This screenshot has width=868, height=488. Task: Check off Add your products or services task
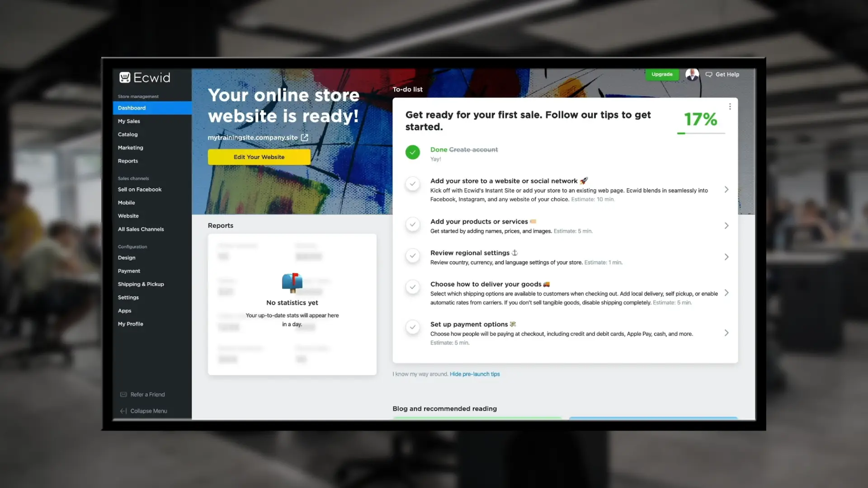tap(412, 224)
